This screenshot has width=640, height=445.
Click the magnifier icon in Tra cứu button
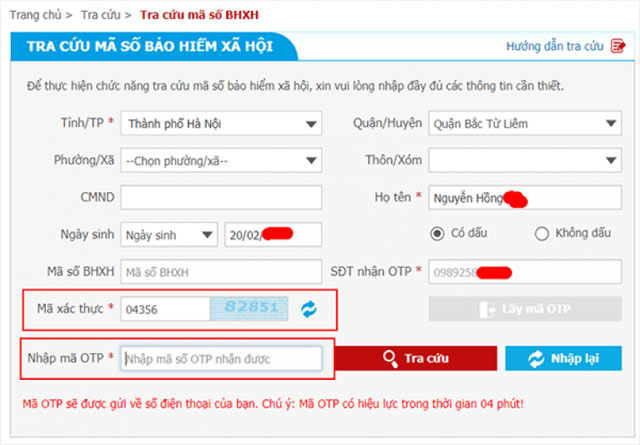pyautogui.click(x=390, y=358)
